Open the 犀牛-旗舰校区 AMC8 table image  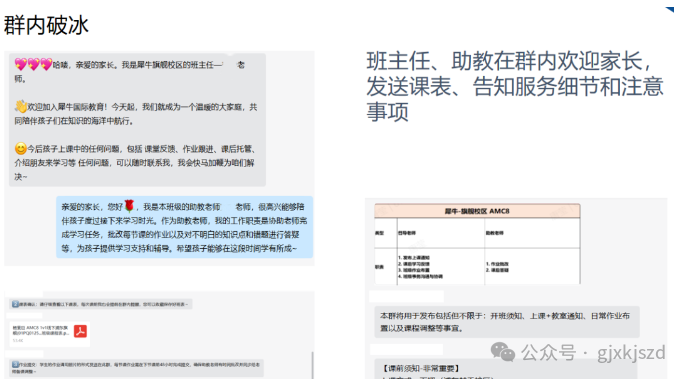click(x=477, y=244)
